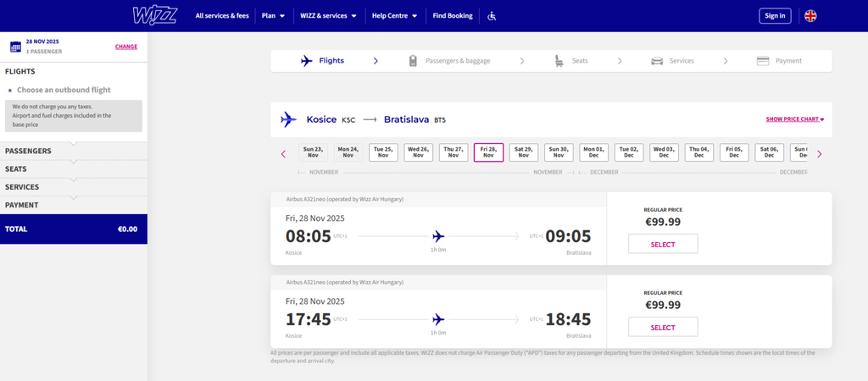The width and height of the screenshot is (868, 381).
Task: Open the Help Centre dropdown
Action: 394,16
